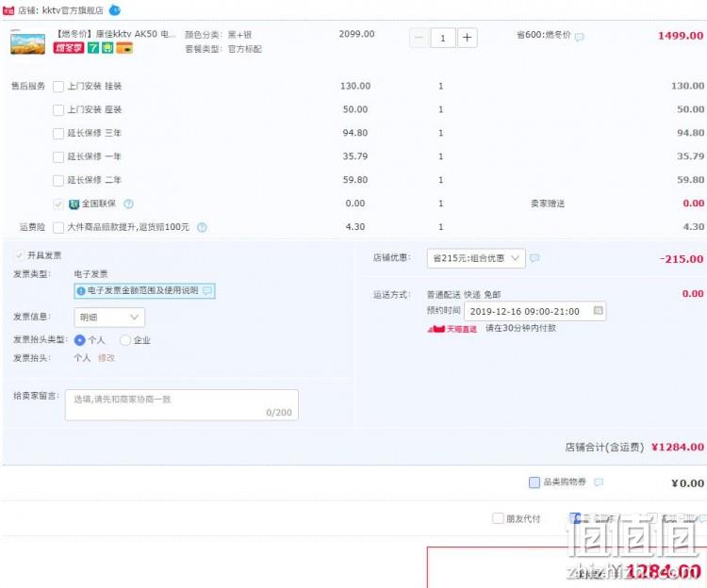Image resolution: width=707 pixels, height=588 pixels.
Task: Click 修改 to edit invoice title
Action: 107,358
